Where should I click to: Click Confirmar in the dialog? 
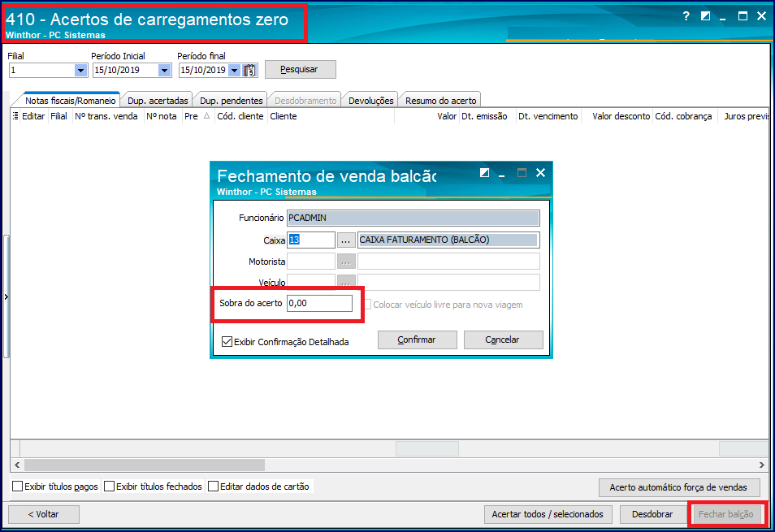point(417,340)
